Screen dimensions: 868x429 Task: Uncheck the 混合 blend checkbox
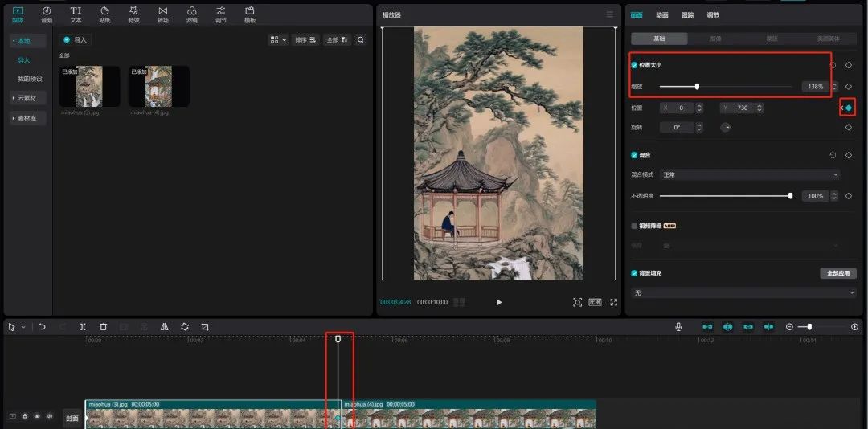point(634,156)
